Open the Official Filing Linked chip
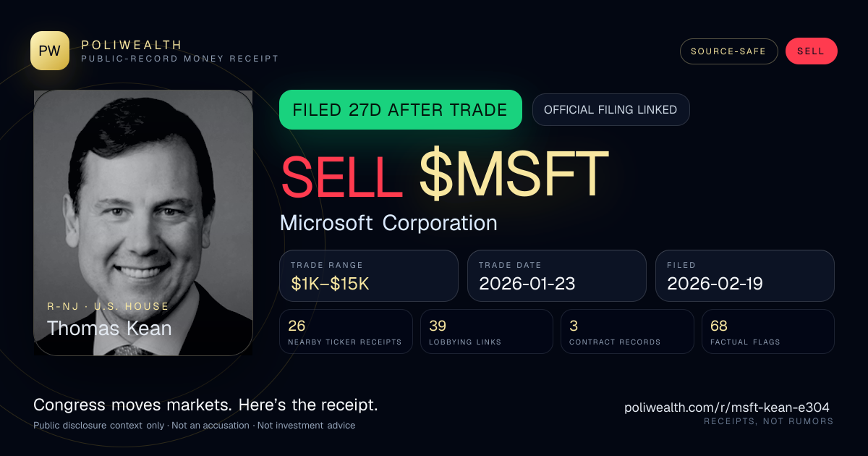The width and height of the screenshot is (868, 456). (x=610, y=110)
